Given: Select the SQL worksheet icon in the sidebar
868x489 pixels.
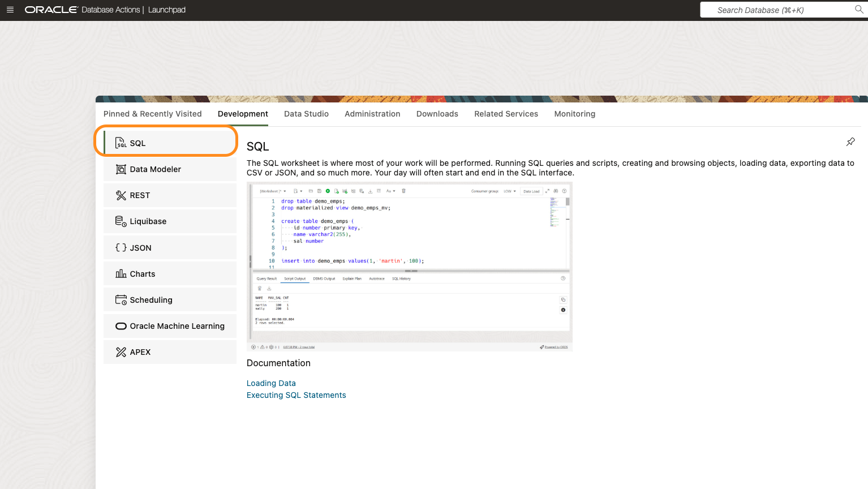Looking at the screenshot, I should click(121, 143).
